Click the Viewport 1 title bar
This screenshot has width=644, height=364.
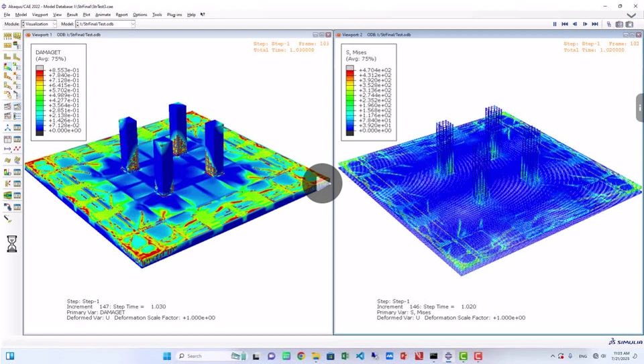click(x=168, y=34)
